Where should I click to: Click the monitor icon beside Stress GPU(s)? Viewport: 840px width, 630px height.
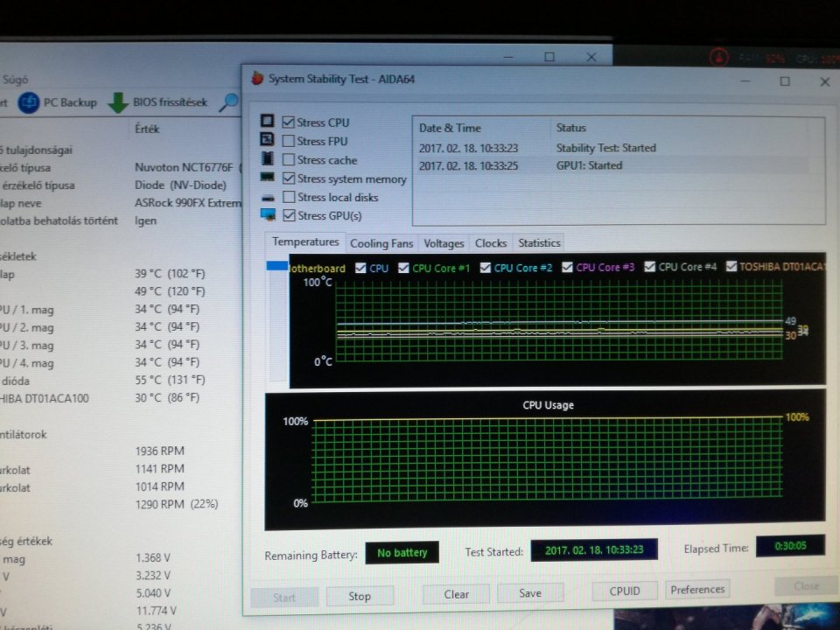tap(268, 215)
